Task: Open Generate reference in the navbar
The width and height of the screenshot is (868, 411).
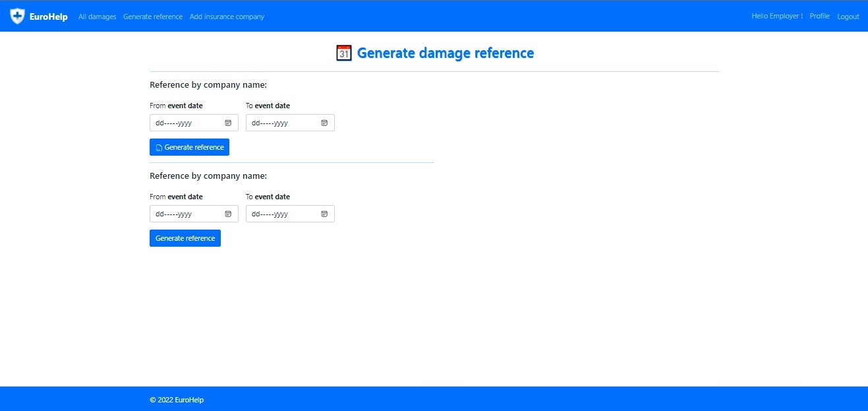Action: (x=153, y=16)
